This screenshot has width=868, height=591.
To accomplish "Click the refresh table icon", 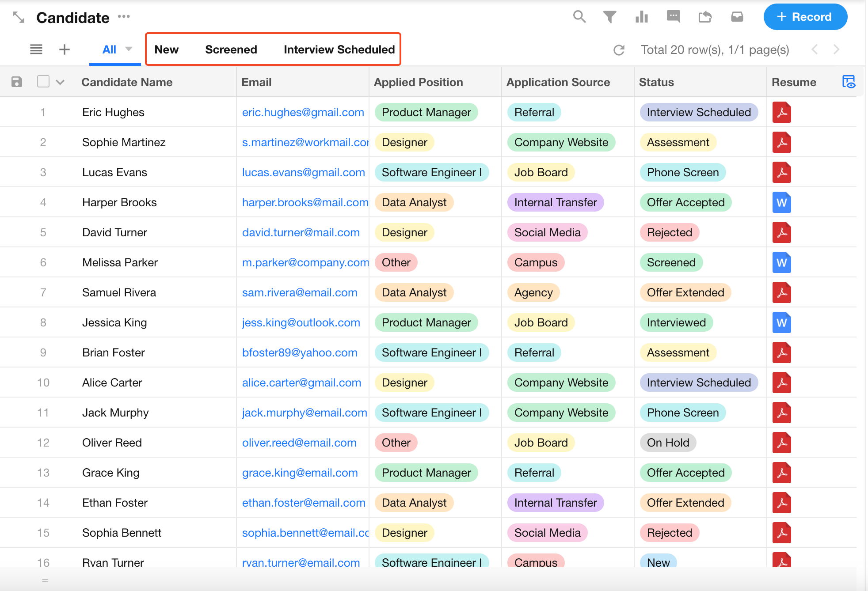I will click(619, 50).
